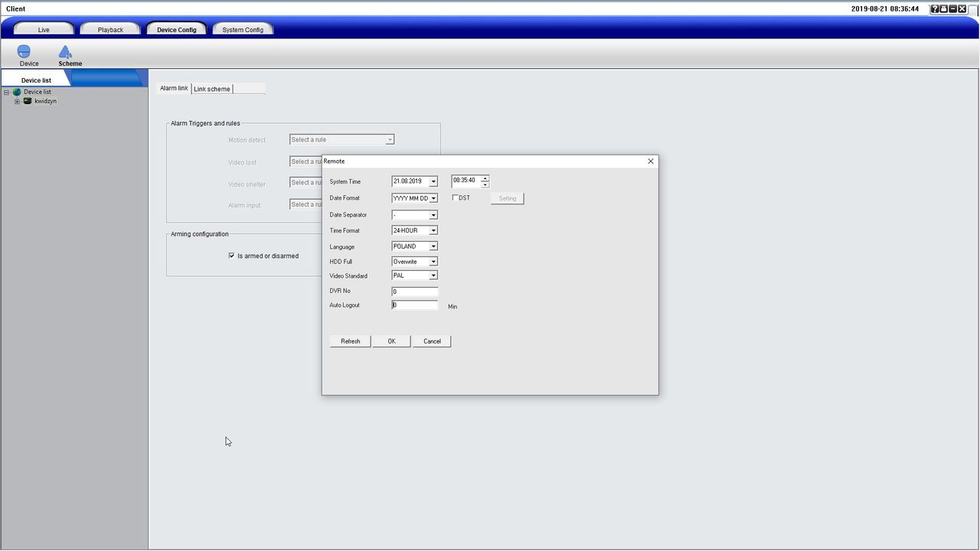Image resolution: width=980 pixels, height=551 pixels.
Task: Open Motion detect rule dropdown
Action: point(390,139)
